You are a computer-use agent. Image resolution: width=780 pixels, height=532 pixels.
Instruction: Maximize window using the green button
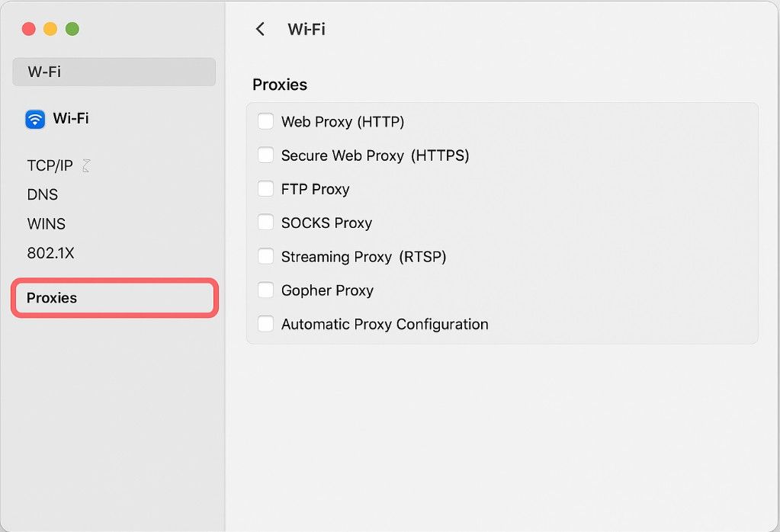point(72,29)
